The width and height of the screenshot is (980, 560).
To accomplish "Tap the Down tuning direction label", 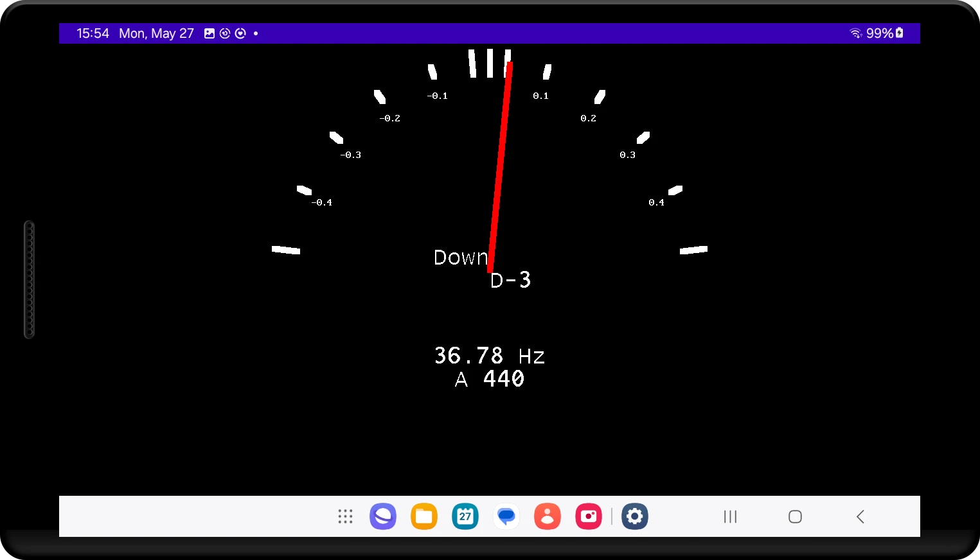I will click(x=460, y=258).
